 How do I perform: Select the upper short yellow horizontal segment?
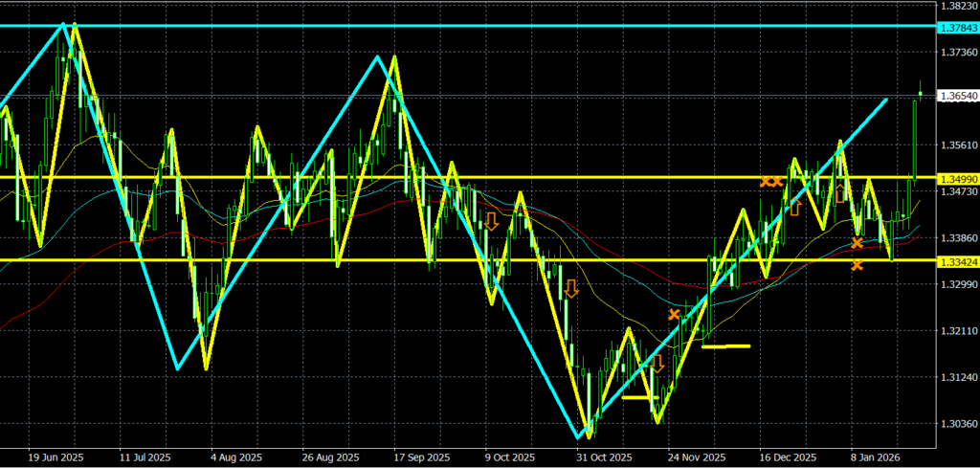point(725,346)
